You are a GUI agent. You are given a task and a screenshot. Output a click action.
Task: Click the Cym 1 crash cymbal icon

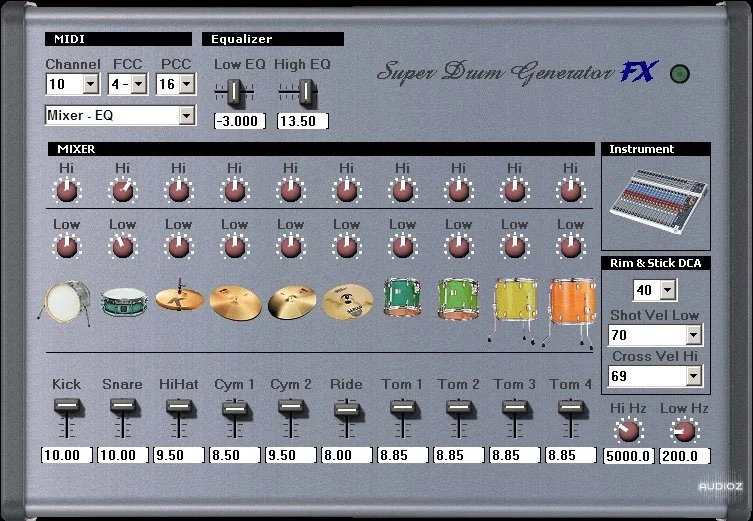pyautogui.click(x=235, y=302)
